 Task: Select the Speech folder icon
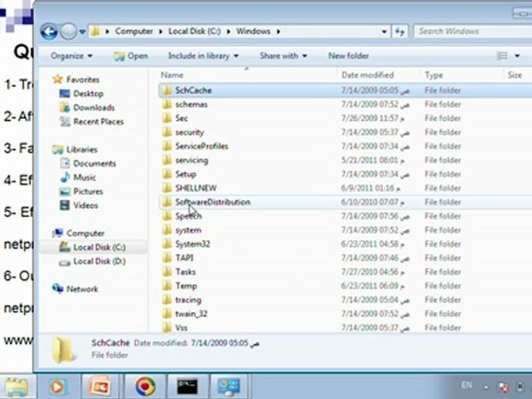click(167, 216)
